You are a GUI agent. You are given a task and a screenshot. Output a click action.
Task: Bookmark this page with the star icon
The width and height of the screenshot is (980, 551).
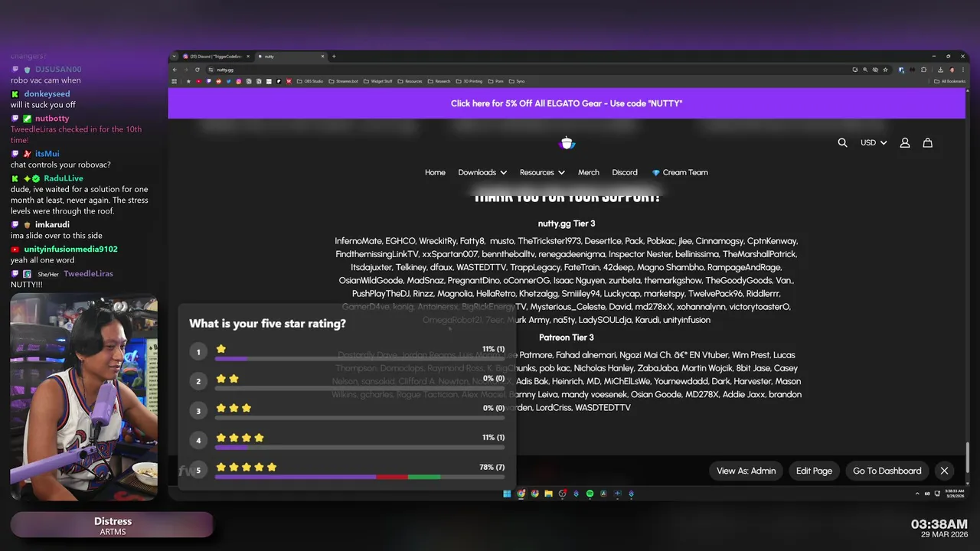click(886, 70)
